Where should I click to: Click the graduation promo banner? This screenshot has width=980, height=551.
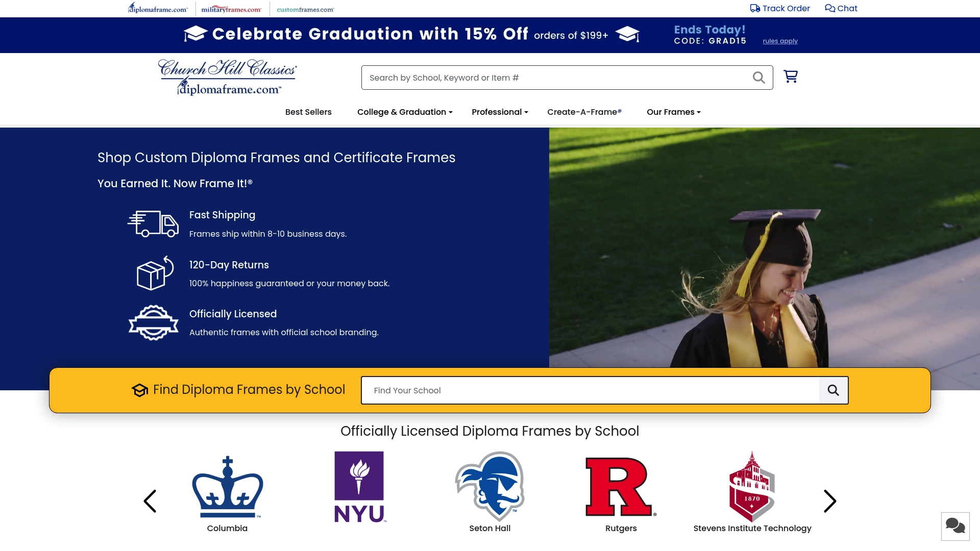(490, 35)
